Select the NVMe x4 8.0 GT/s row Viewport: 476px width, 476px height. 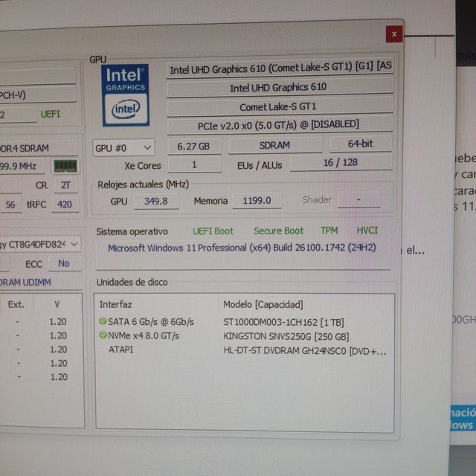point(245,335)
